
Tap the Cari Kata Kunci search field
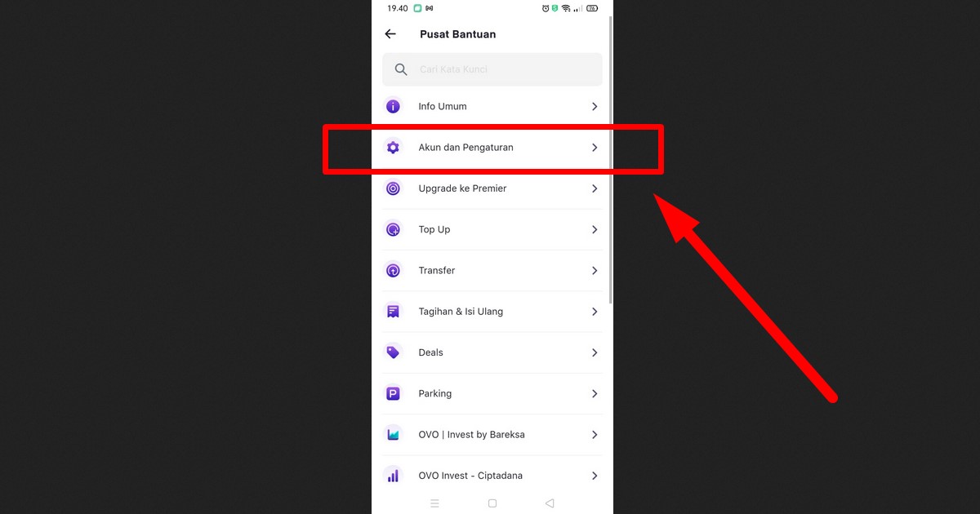pos(490,69)
